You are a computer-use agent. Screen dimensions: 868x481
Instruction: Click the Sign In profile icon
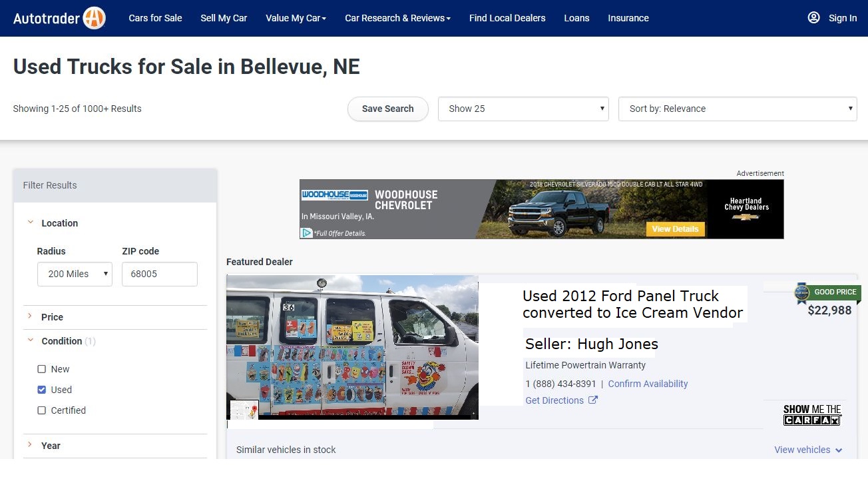813,18
